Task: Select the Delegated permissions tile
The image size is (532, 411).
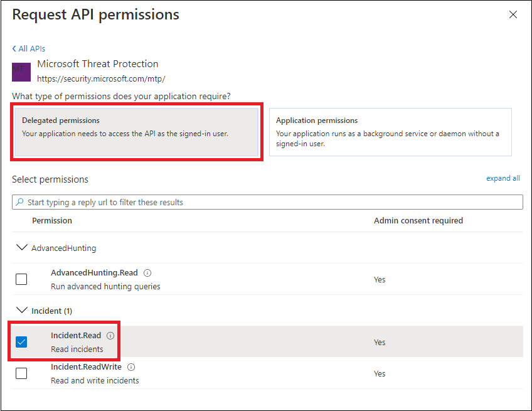Action: (137, 132)
